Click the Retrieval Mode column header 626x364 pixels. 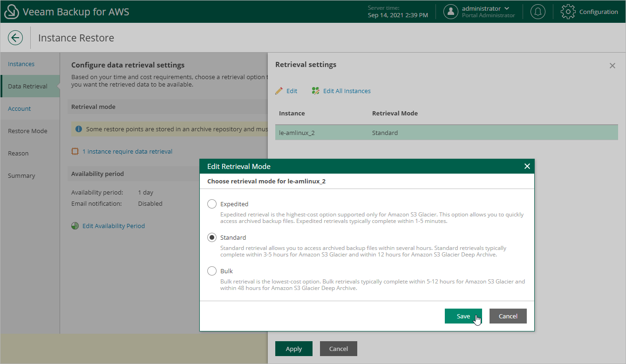395,113
